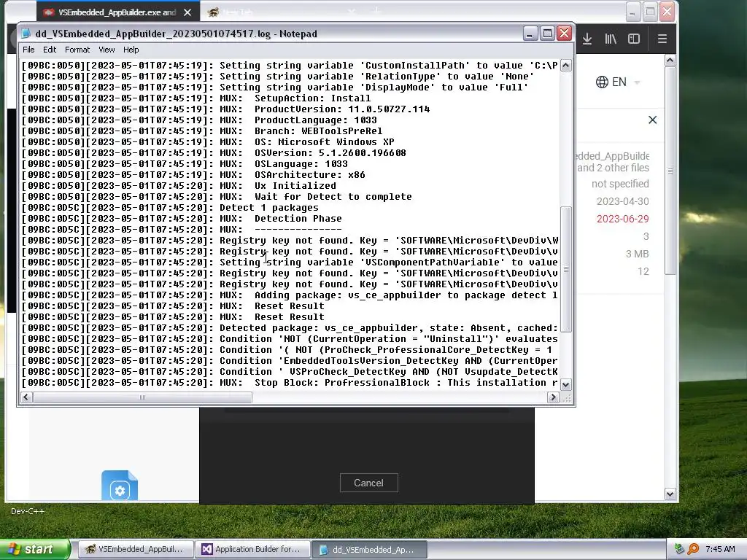Click browser scrollbar down arrow
This screenshot has width=747, height=560.
click(670, 494)
